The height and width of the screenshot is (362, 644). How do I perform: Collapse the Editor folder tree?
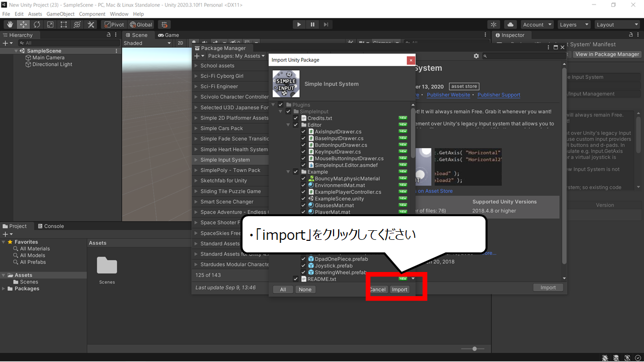pyautogui.click(x=288, y=125)
